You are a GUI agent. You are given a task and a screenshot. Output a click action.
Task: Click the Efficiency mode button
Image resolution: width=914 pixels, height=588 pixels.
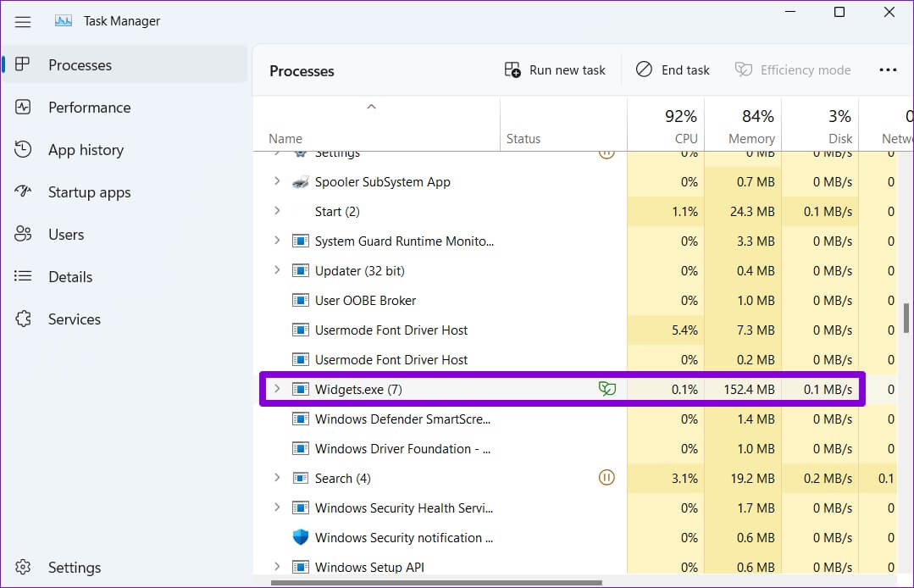tap(793, 70)
